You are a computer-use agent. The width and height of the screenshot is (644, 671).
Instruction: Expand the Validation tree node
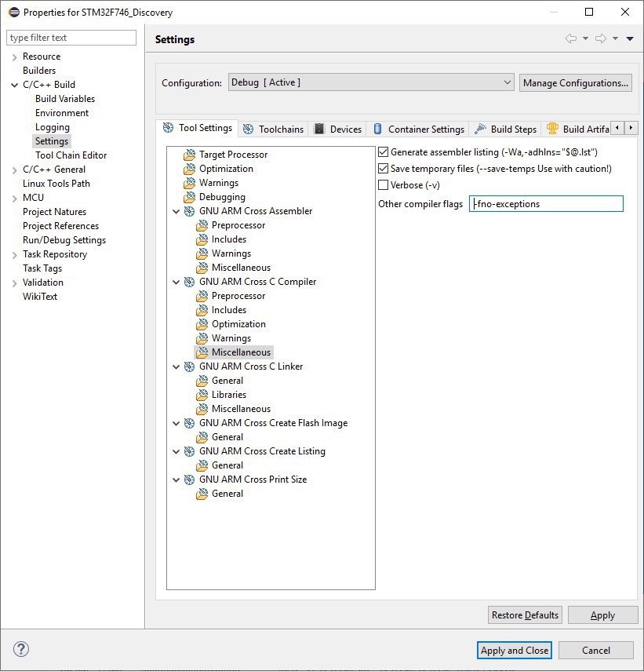coord(15,283)
